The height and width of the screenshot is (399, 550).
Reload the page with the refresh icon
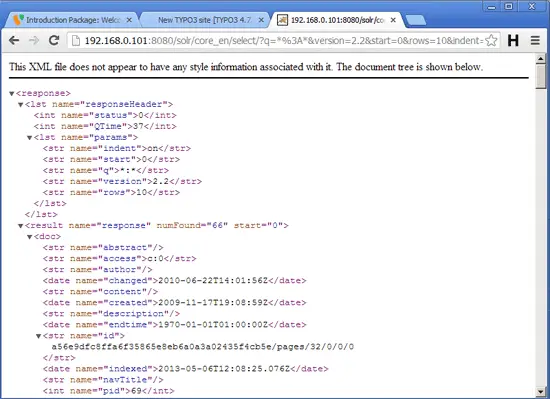point(54,41)
